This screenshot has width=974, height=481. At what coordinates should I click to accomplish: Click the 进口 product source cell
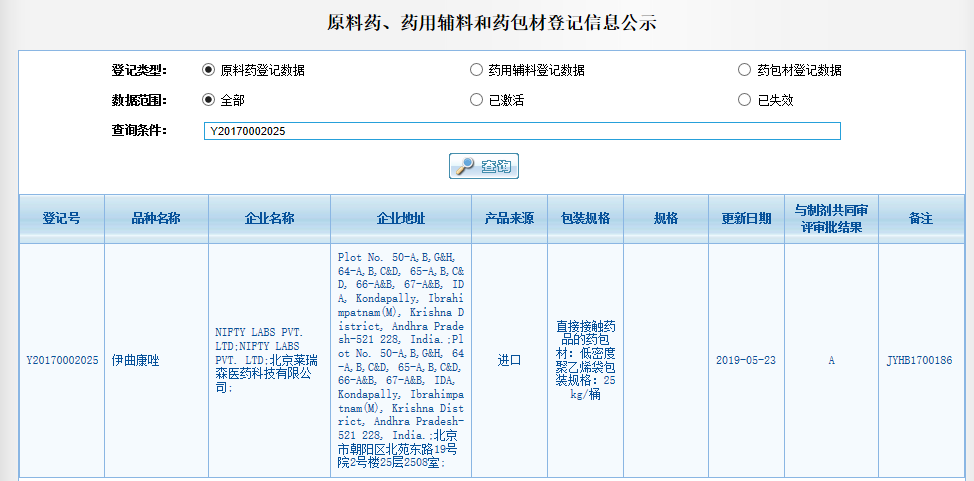pos(509,360)
